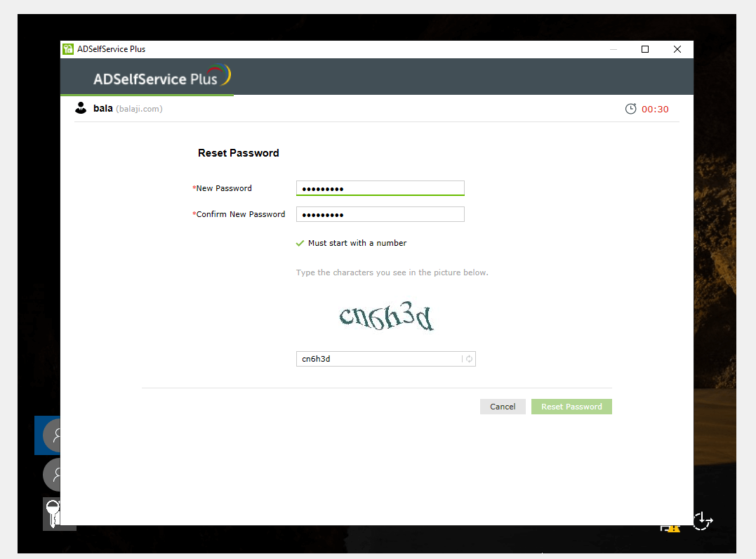Image resolution: width=756 pixels, height=559 pixels.
Task: Click the 'Must start with a number' rule
Action: 357,243
